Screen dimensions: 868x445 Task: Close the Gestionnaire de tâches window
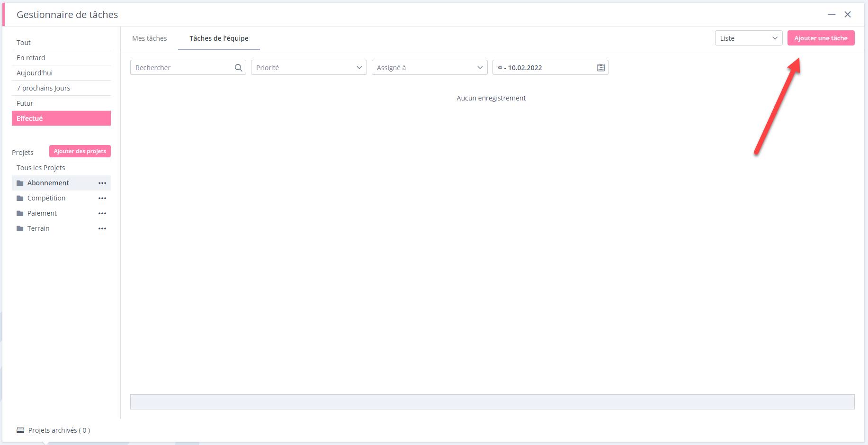[848, 15]
